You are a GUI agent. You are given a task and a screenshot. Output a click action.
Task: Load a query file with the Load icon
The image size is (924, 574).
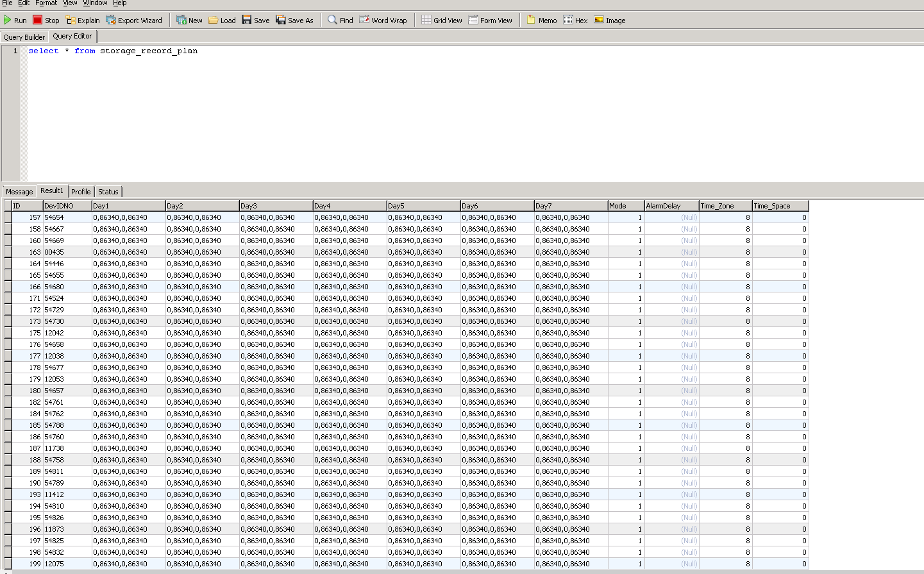pyautogui.click(x=214, y=20)
